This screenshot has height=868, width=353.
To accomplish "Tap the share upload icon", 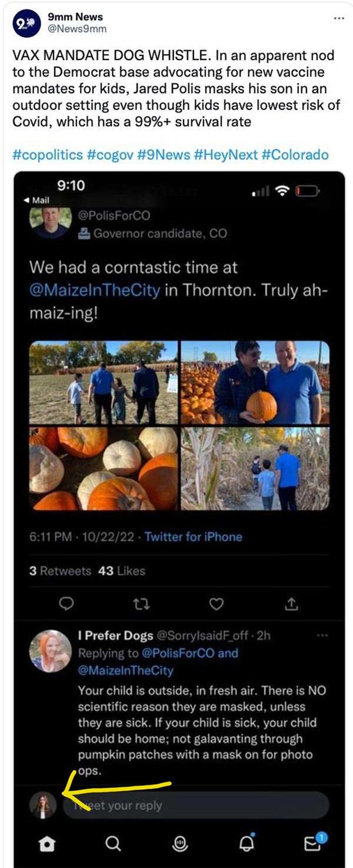I will [x=292, y=603].
